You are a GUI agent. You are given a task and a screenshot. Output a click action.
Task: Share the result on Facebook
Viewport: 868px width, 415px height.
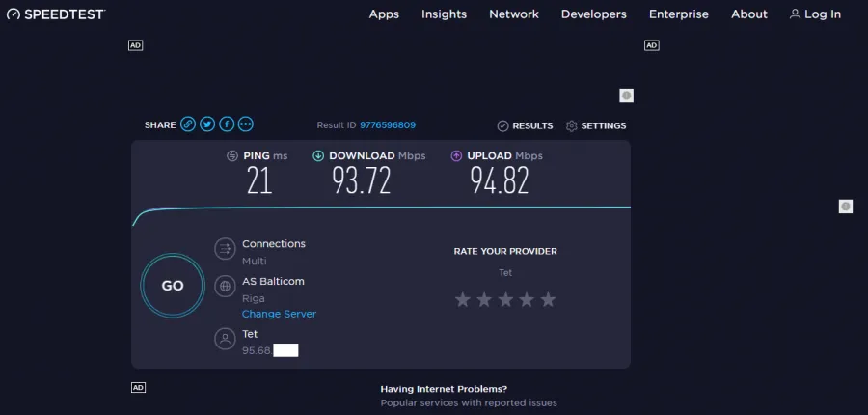227,124
